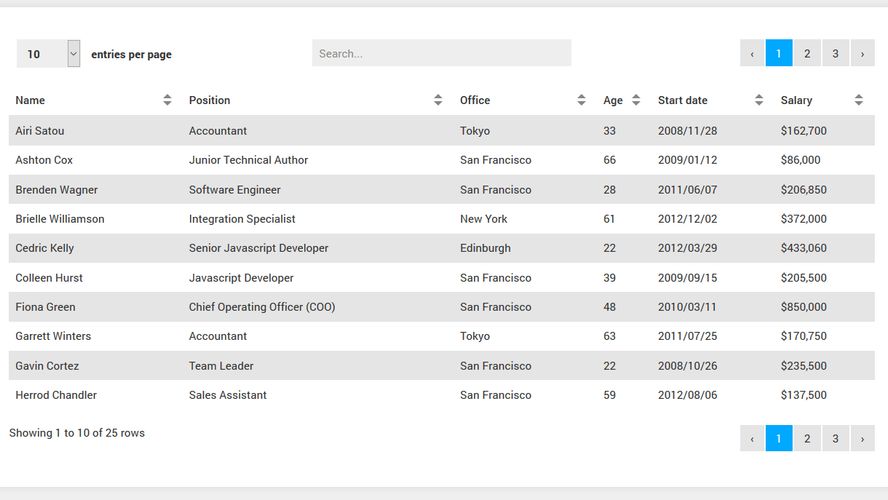Click the $372,000 salary cell
This screenshot has height=500, width=888.
pyautogui.click(x=804, y=219)
